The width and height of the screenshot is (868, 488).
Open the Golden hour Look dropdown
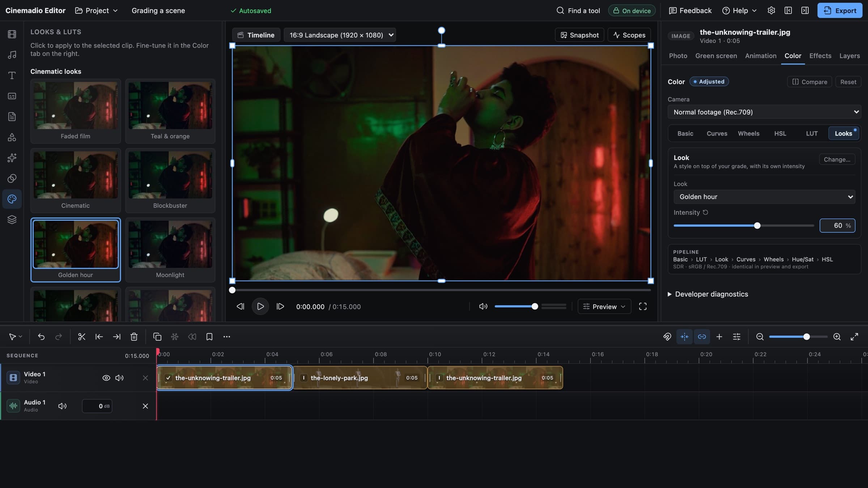764,197
